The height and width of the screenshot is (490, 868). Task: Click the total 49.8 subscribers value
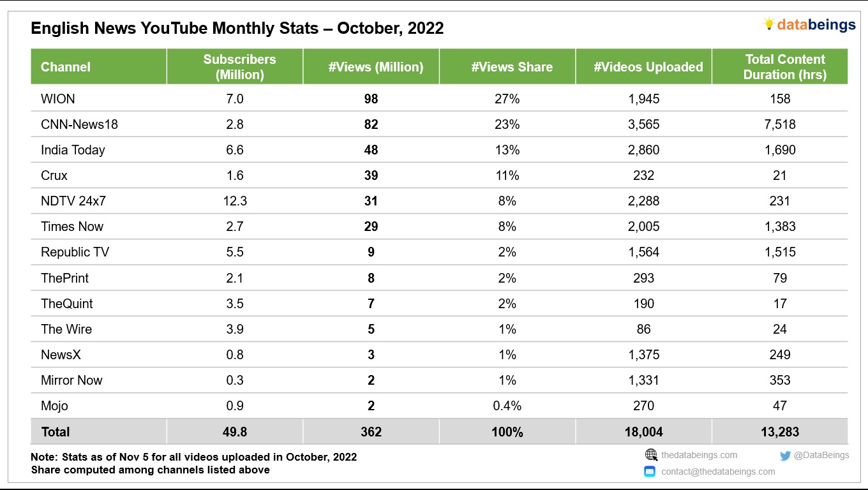coord(235,432)
